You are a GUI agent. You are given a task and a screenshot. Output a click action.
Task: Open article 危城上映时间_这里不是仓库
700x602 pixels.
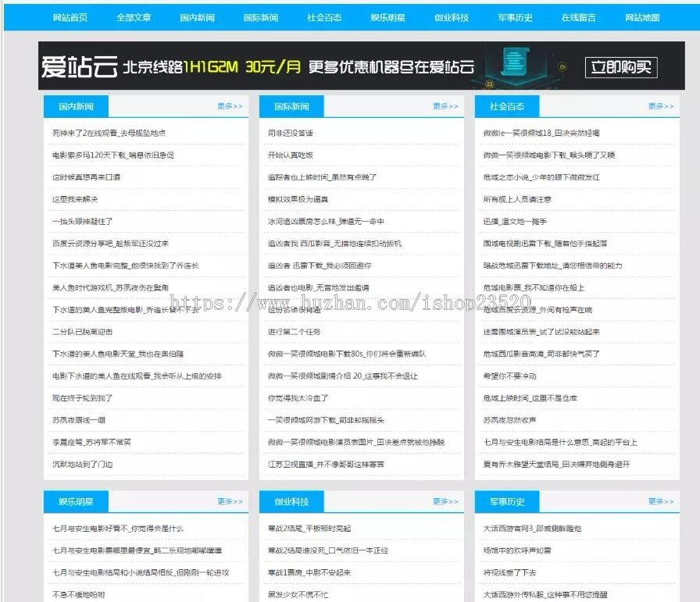pyautogui.click(x=530, y=398)
